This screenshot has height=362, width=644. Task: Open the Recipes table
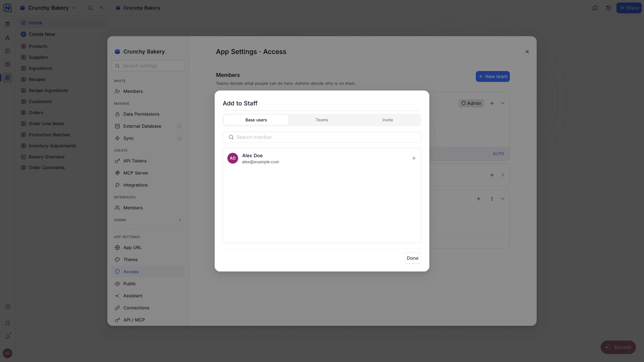[x=62, y=79]
